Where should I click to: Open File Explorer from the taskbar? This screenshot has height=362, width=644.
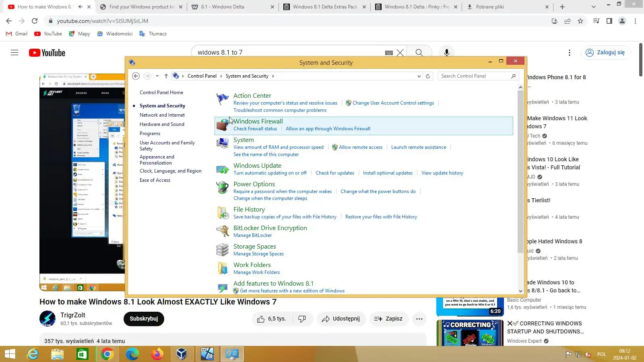58,354
